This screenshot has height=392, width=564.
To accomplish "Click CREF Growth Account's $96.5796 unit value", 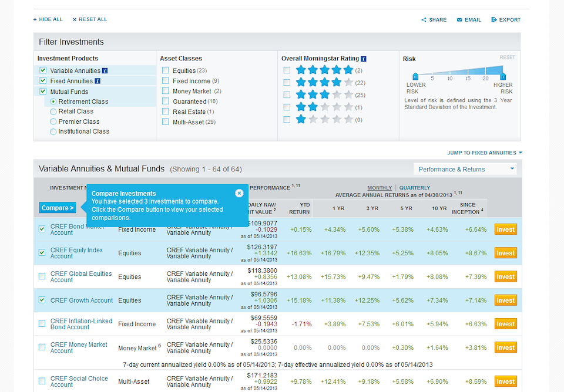I will click(264, 294).
